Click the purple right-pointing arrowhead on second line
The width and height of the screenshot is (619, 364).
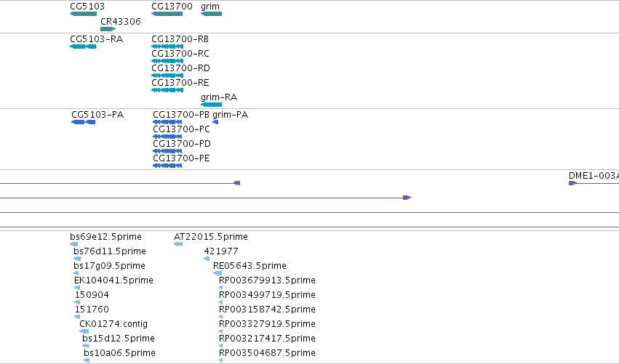407,198
